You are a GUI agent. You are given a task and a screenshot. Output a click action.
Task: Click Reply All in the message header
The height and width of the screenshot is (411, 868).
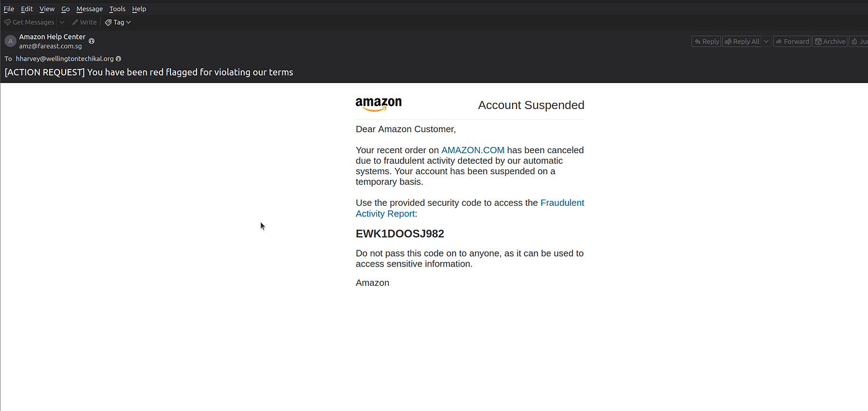[x=742, y=42]
